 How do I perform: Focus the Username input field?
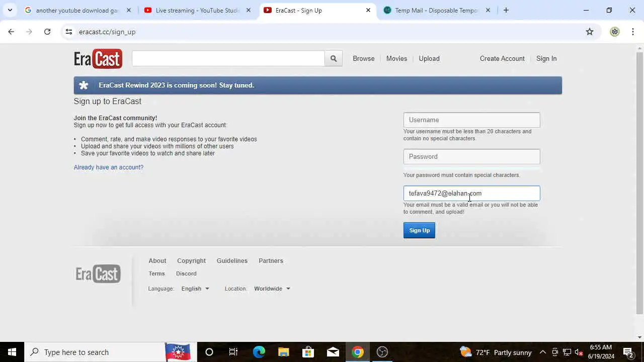click(x=471, y=120)
